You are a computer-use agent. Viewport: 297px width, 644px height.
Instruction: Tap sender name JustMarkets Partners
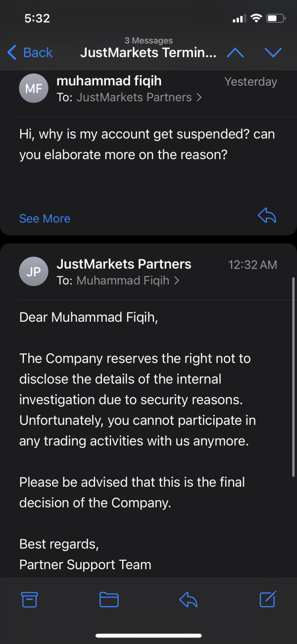(124, 264)
